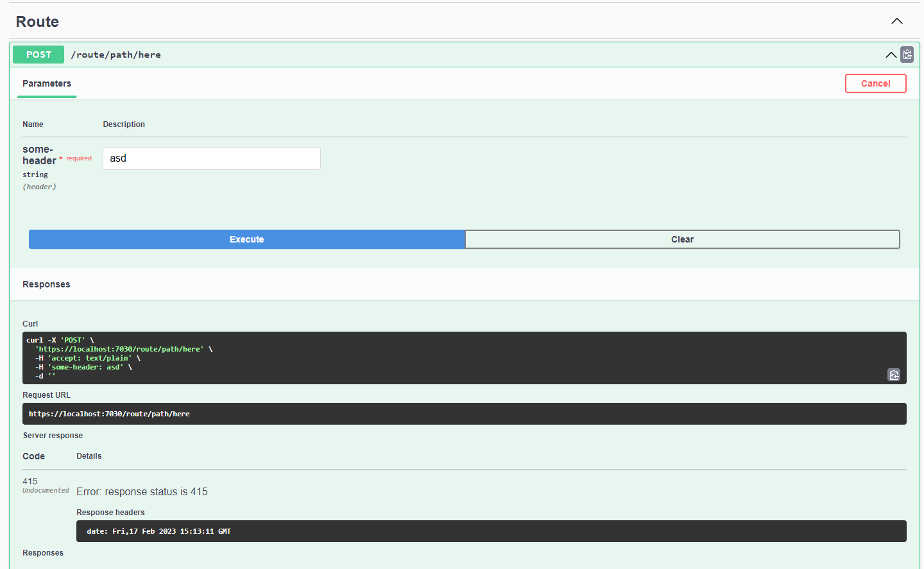Image resolution: width=924 pixels, height=569 pixels.
Task: Click the 415 response code
Action: click(x=30, y=481)
